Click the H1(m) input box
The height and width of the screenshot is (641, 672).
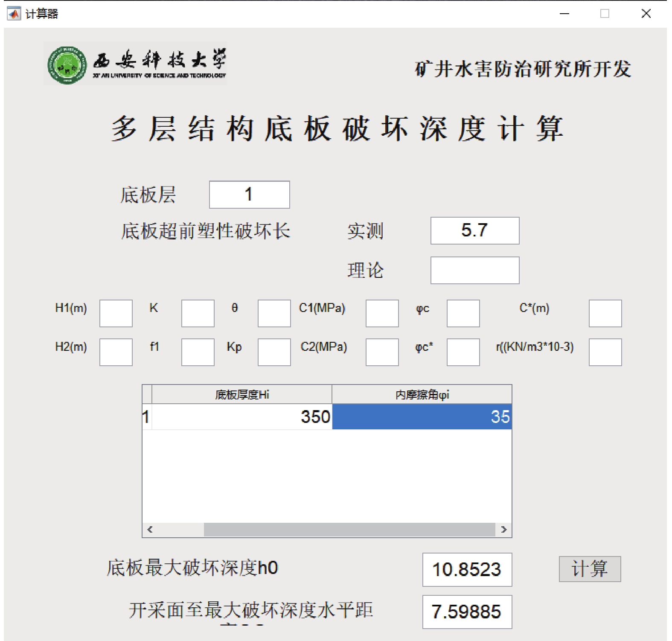(116, 313)
